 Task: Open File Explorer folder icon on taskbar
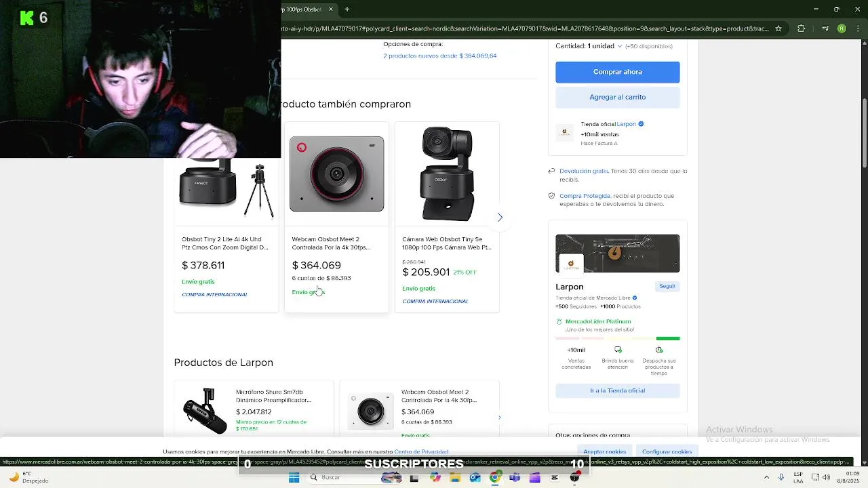click(455, 478)
